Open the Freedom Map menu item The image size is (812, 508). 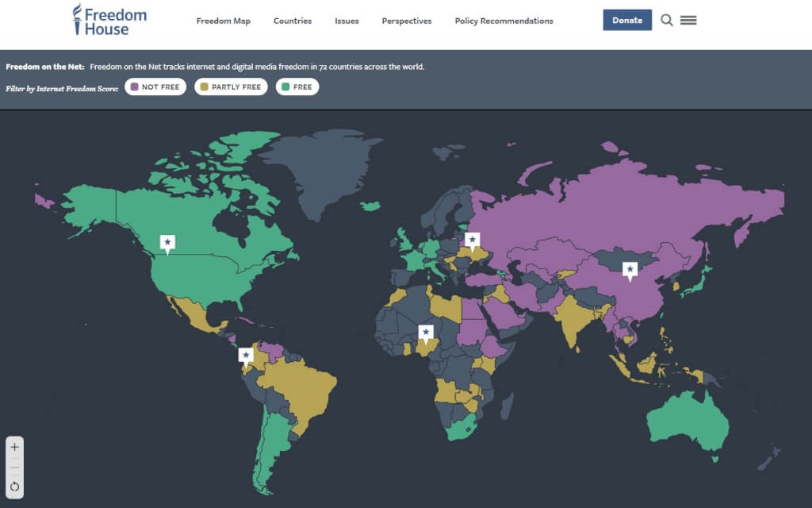(x=223, y=21)
